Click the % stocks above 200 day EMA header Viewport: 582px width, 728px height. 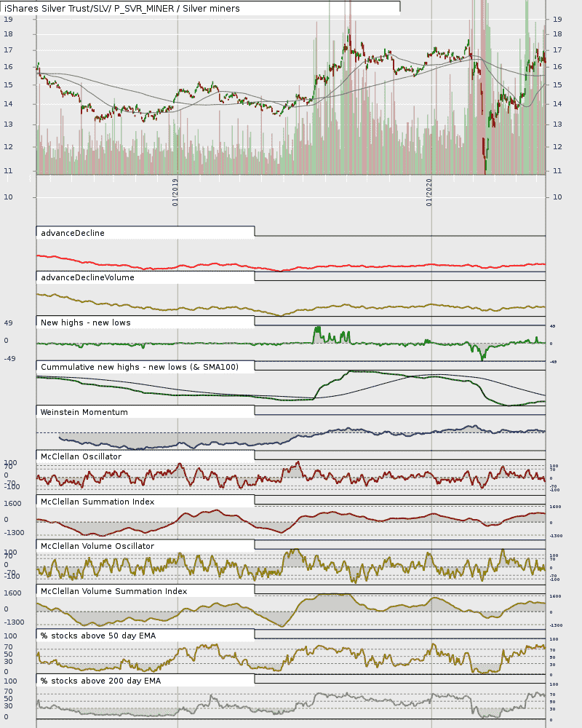[x=100, y=681]
